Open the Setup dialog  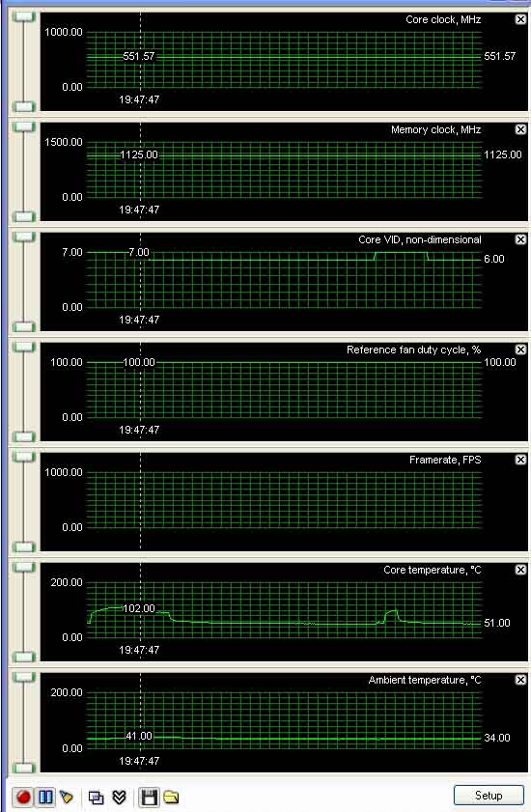489,796
